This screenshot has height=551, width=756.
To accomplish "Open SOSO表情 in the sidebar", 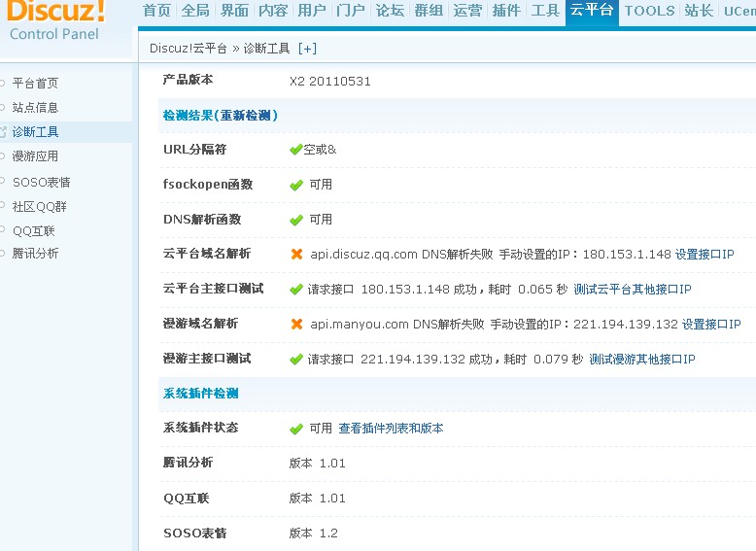I will point(42,183).
